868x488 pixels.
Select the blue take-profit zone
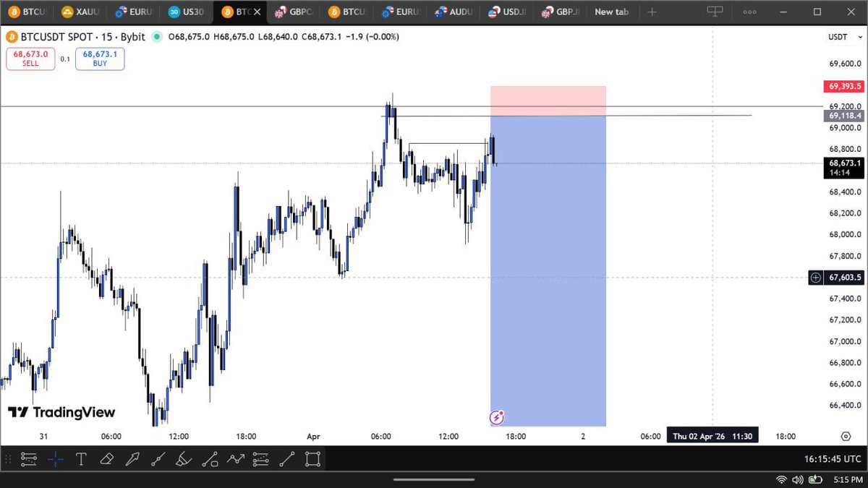548,271
